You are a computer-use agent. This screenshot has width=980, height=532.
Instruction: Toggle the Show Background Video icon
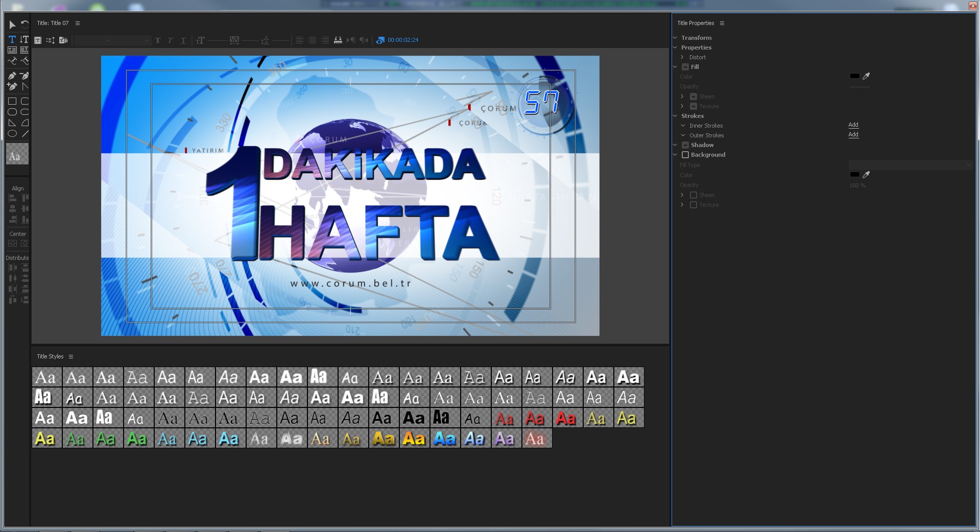click(x=380, y=40)
